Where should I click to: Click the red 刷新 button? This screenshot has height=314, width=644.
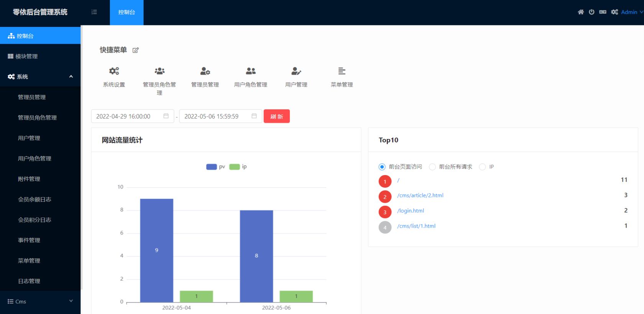click(276, 116)
